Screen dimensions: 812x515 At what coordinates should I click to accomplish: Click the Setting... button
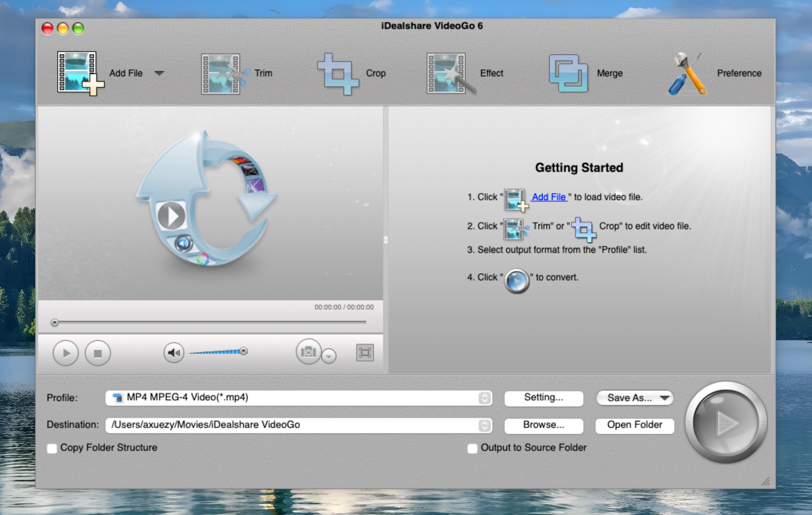(544, 398)
